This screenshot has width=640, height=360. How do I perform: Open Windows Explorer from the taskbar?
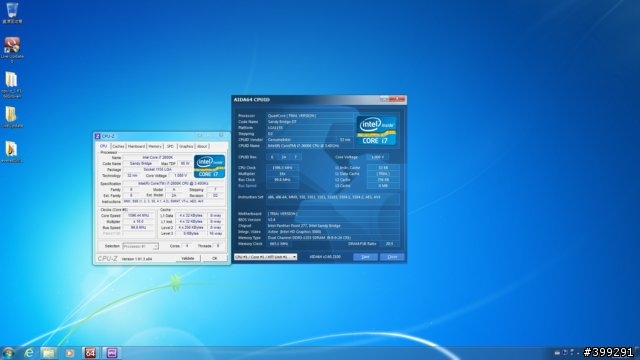(x=49, y=353)
